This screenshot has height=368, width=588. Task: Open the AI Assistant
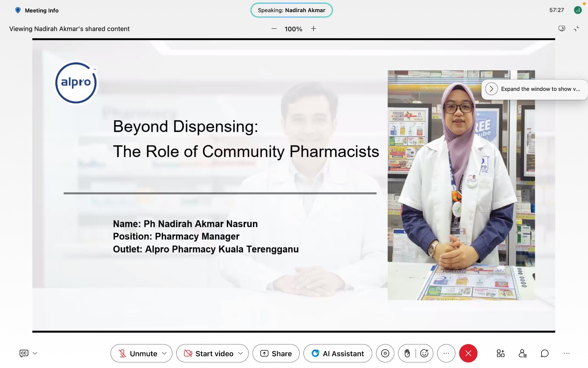(338, 353)
